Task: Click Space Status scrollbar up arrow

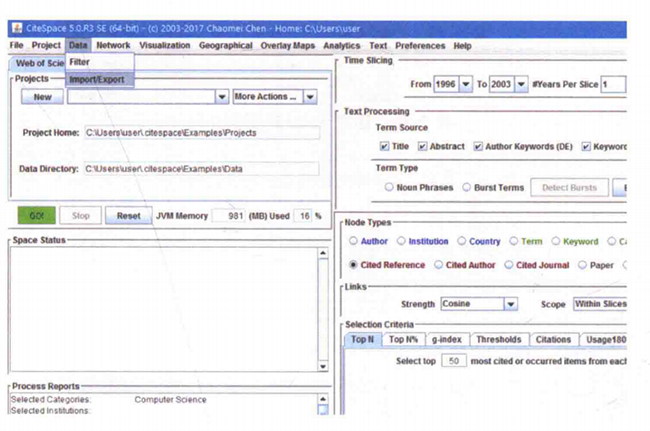Action: pos(322,254)
